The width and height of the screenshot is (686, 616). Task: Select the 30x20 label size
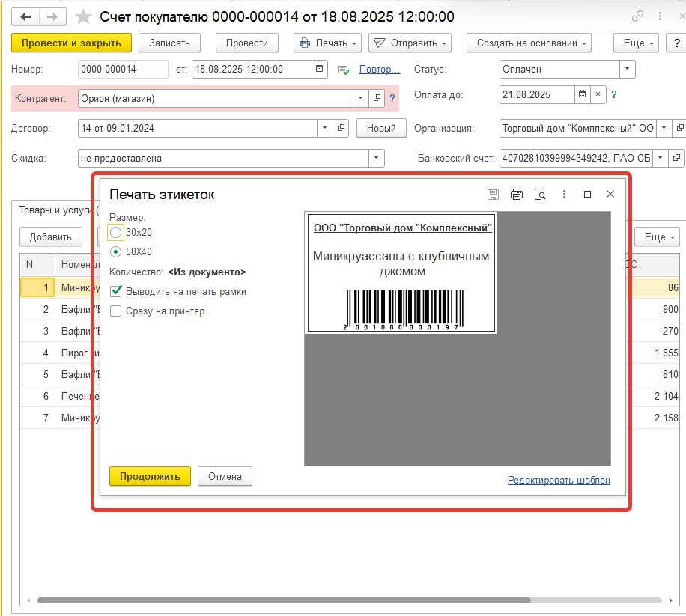click(115, 232)
